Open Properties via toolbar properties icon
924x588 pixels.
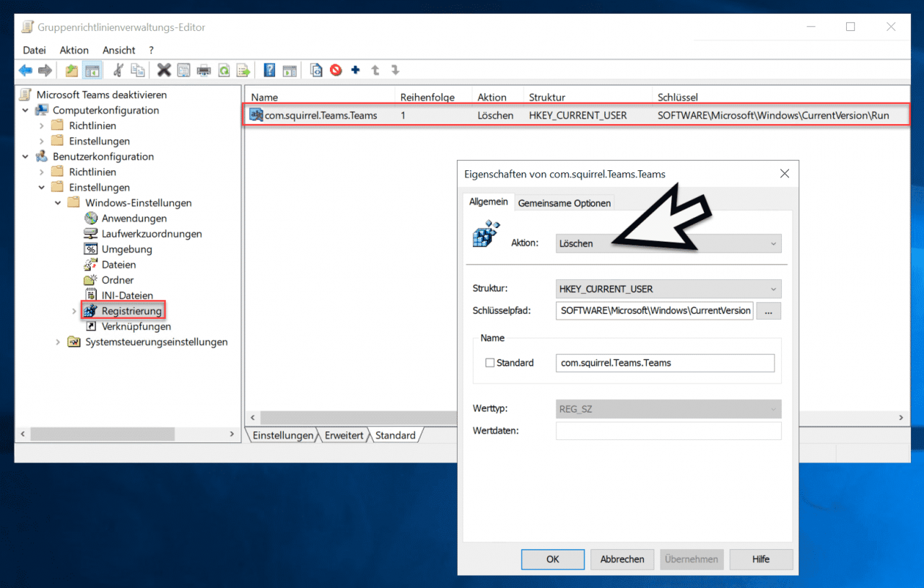tap(183, 70)
